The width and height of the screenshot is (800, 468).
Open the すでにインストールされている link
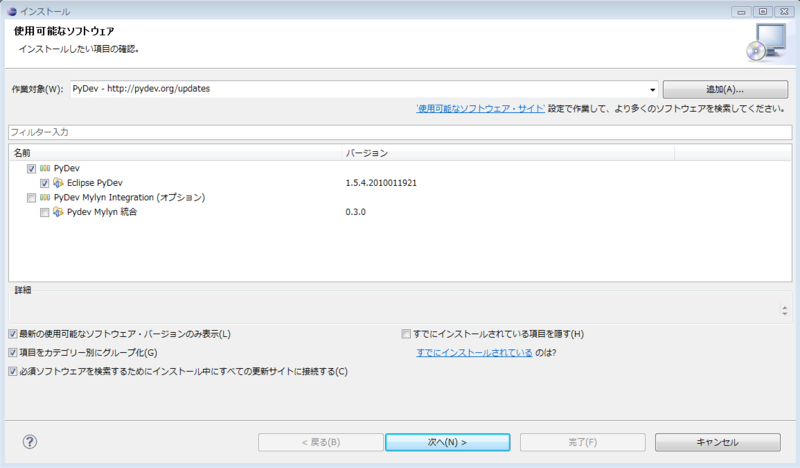click(x=474, y=353)
